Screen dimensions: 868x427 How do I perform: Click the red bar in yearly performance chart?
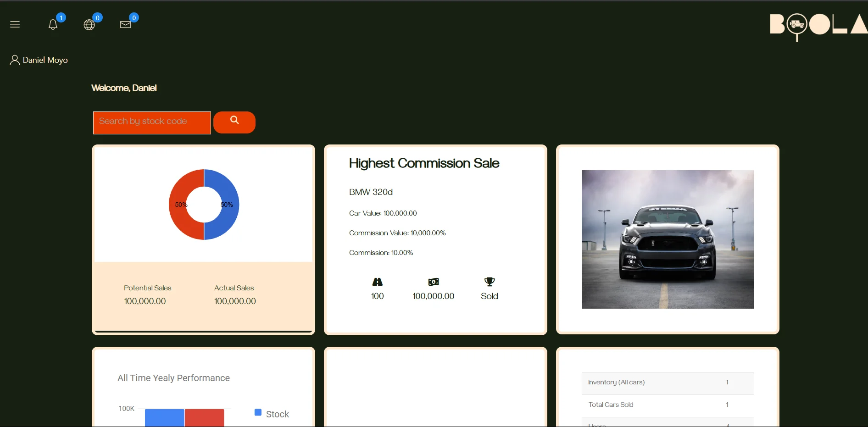204,418
